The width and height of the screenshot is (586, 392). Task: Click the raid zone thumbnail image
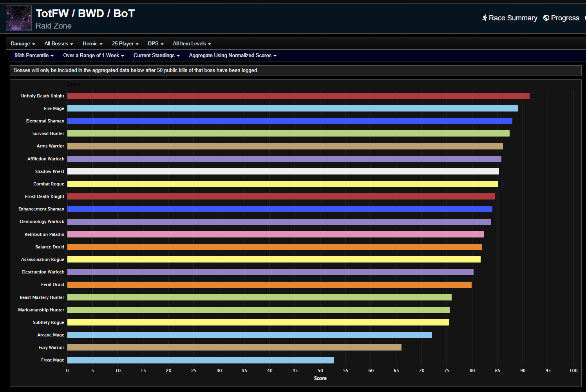[x=19, y=18]
